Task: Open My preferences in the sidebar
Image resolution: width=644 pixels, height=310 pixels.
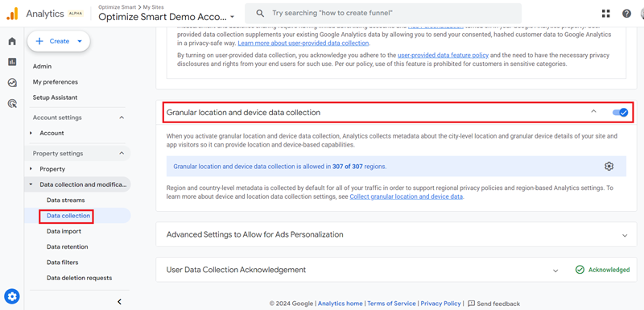Action: [x=56, y=81]
